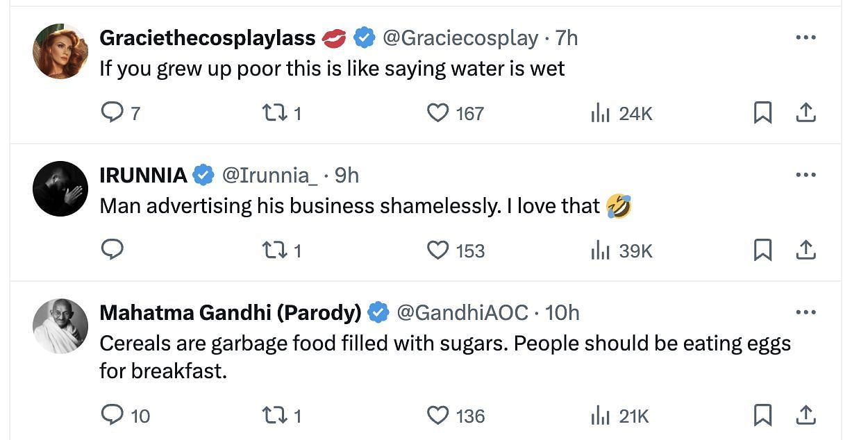Image resolution: width=868 pixels, height=440 pixels.
Task: Like the IRUNNIA tweet
Action: point(437,250)
